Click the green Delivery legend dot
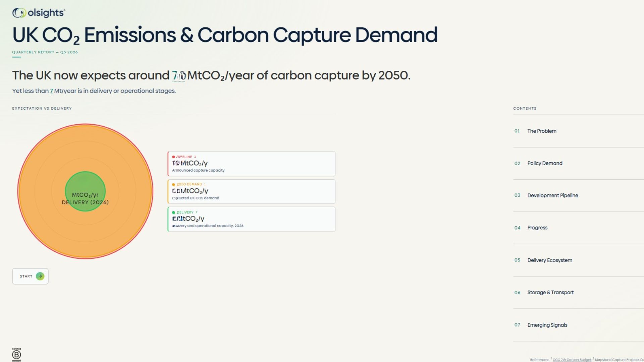This screenshot has width=644, height=362. pos(173,212)
